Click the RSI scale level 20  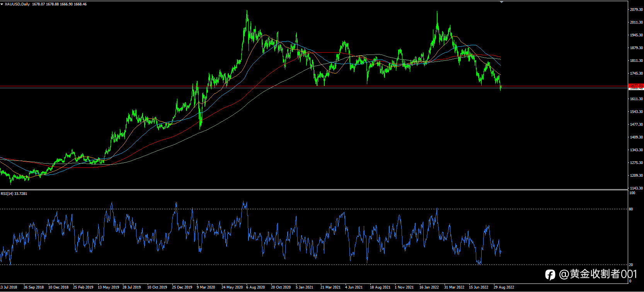[631, 265]
